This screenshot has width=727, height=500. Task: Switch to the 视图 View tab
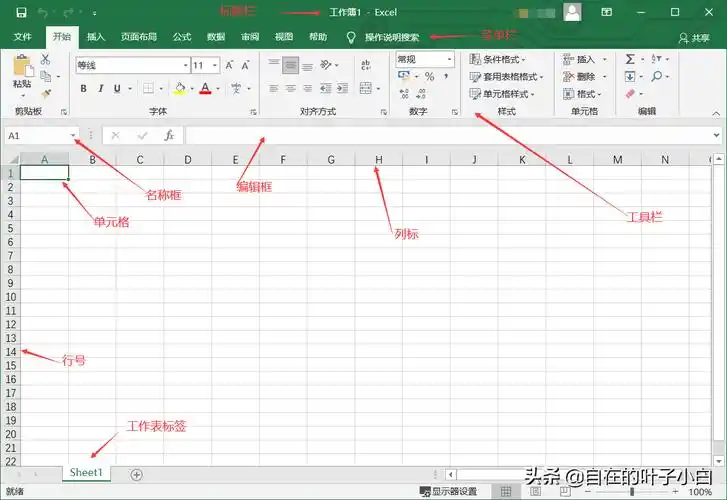[x=284, y=37]
